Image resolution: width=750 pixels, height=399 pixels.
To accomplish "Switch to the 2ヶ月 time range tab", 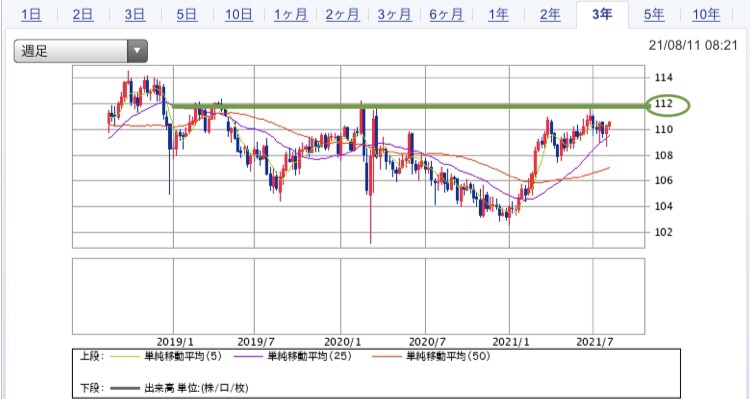I will [342, 15].
